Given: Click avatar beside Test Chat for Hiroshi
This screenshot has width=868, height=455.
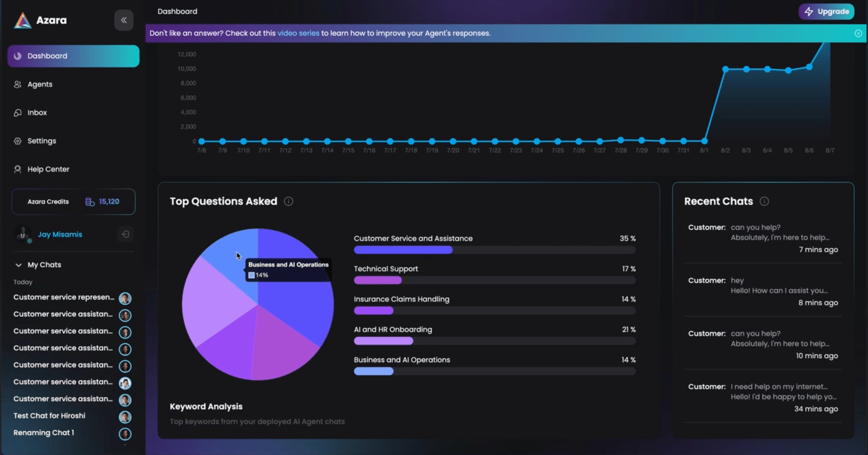Looking at the screenshot, I should [125, 417].
